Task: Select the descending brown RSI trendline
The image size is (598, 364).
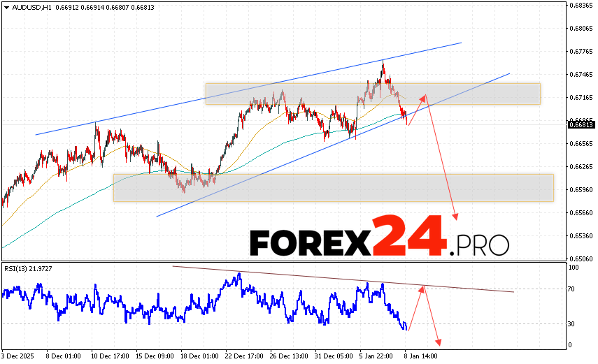Action: [x=343, y=279]
